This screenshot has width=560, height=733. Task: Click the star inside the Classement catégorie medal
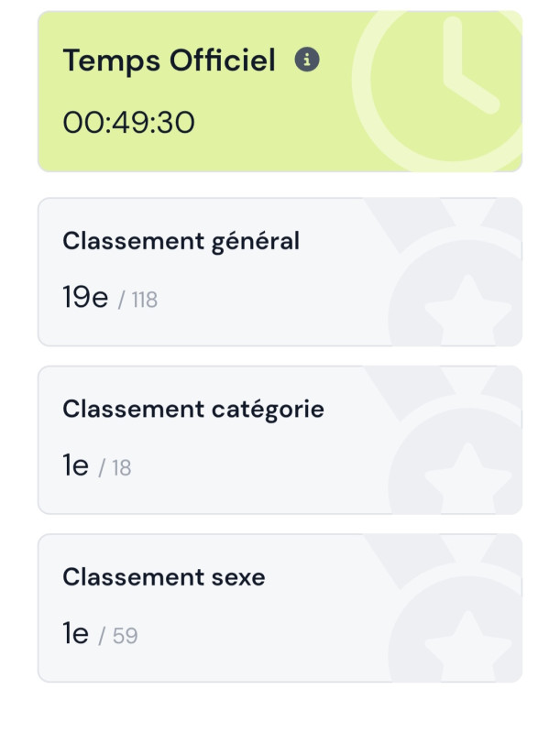coord(469,478)
